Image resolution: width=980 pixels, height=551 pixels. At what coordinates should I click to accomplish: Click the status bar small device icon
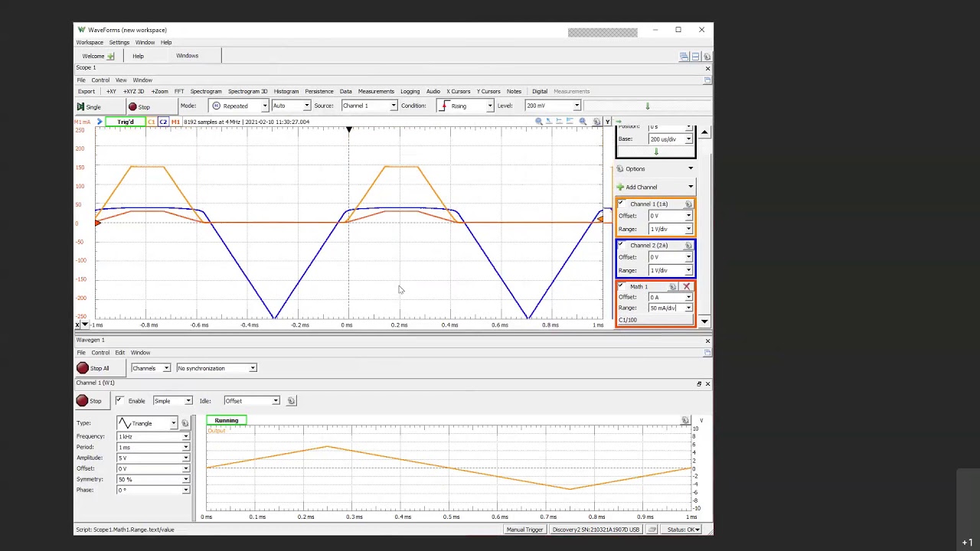pyautogui.click(x=652, y=530)
